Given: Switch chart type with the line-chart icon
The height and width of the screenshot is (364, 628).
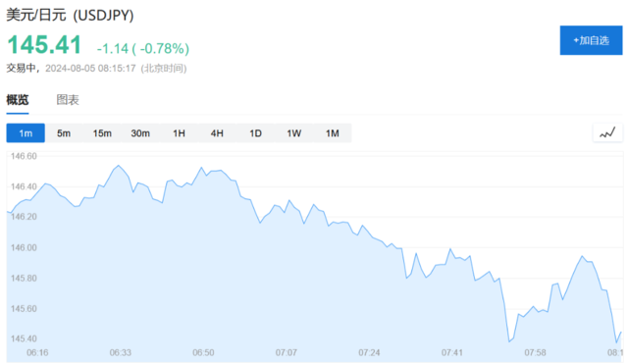Looking at the screenshot, I should (x=607, y=133).
